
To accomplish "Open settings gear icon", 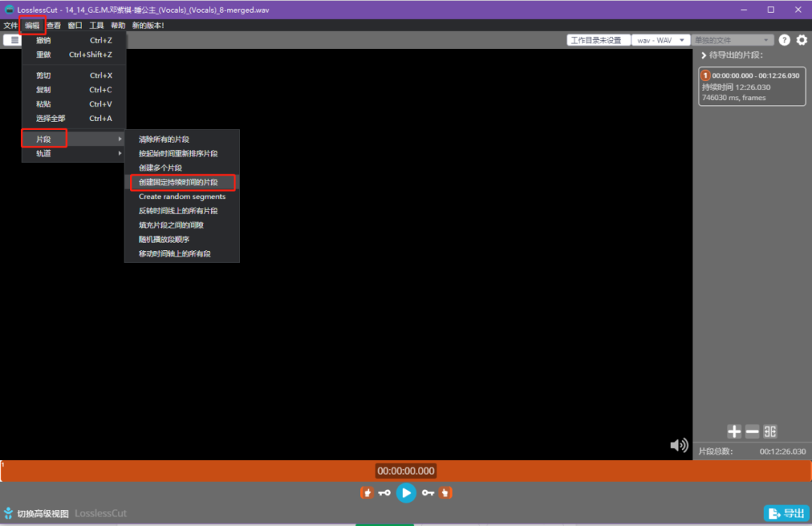I will pyautogui.click(x=801, y=40).
